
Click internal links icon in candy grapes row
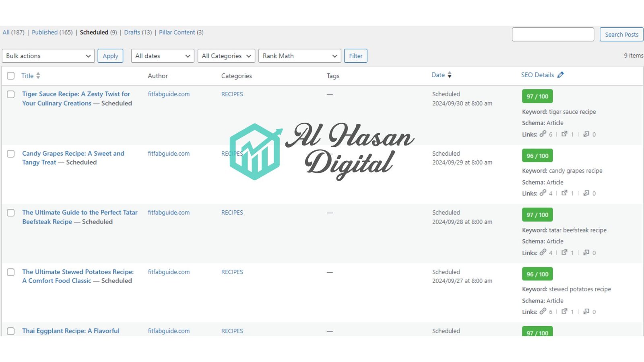point(543,193)
